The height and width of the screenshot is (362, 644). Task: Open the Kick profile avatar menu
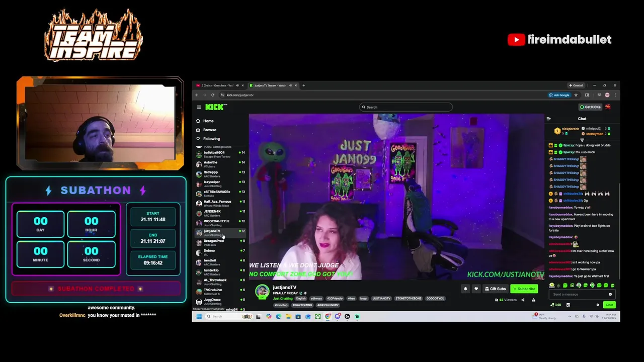click(608, 107)
